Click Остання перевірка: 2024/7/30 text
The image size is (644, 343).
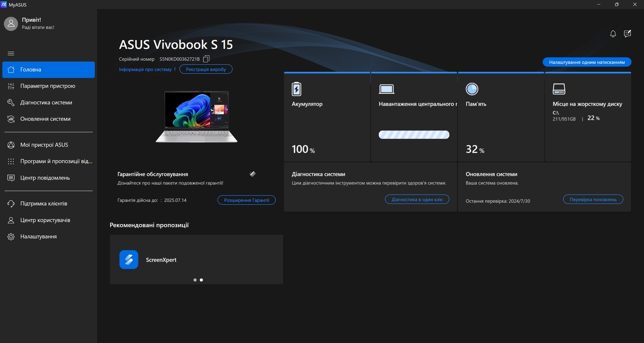(x=498, y=201)
